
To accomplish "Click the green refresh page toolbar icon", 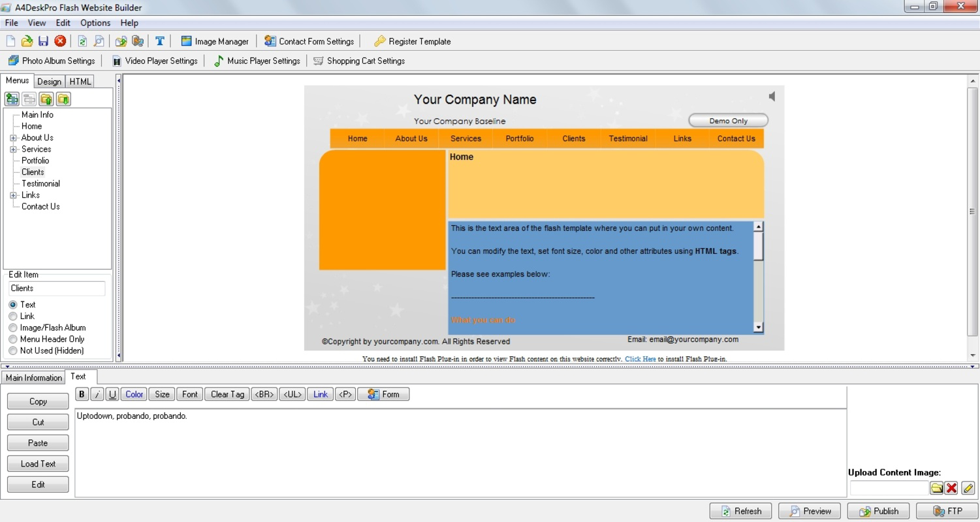I will point(82,41).
